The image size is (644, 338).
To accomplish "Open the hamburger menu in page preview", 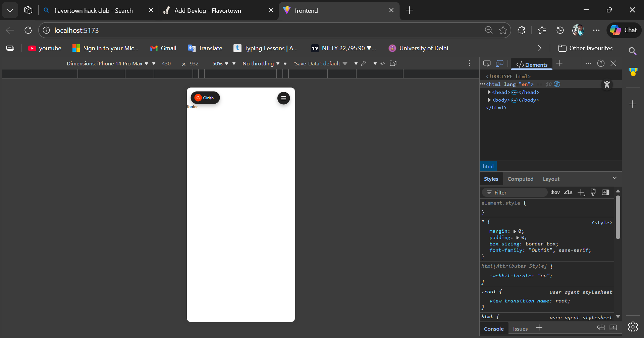I will pos(283,98).
